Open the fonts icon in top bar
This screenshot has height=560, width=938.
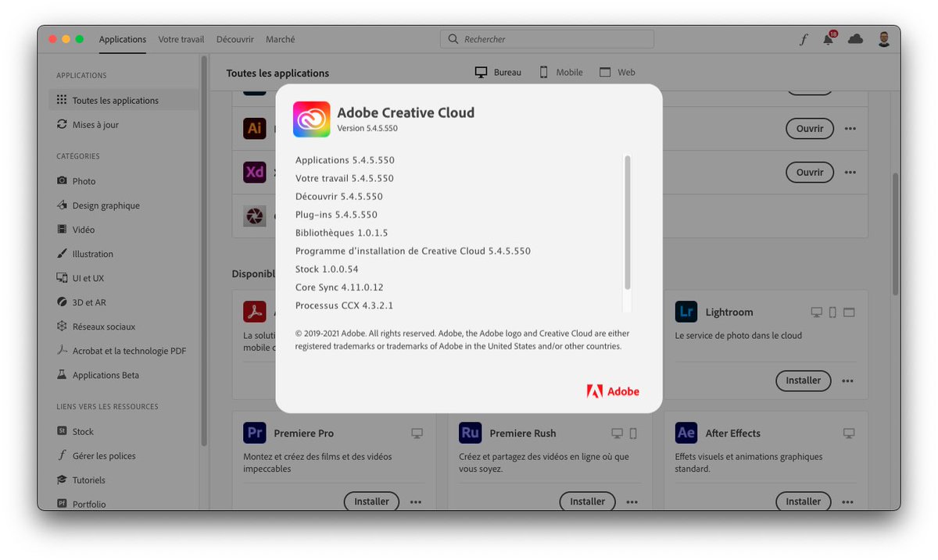[x=804, y=39]
